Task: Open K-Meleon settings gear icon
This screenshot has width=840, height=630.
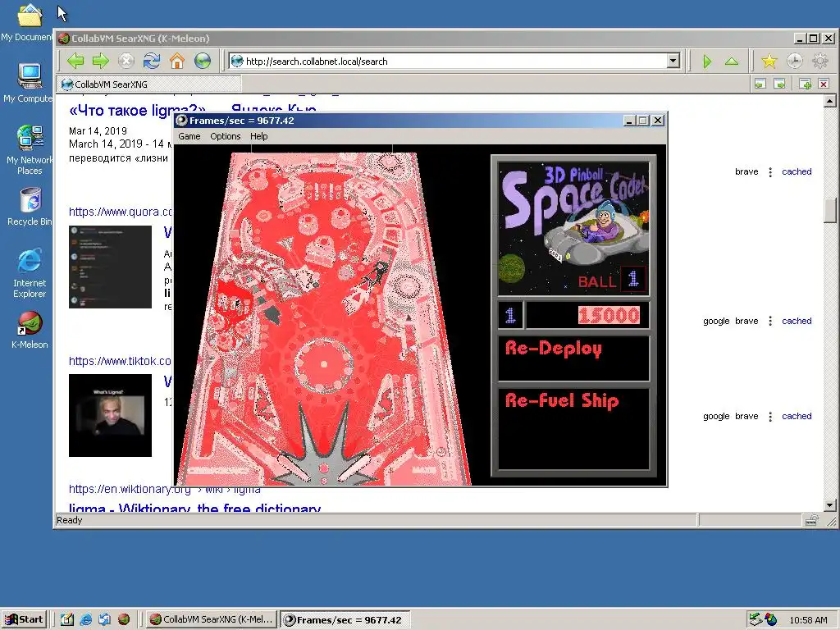Action: [820, 62]
